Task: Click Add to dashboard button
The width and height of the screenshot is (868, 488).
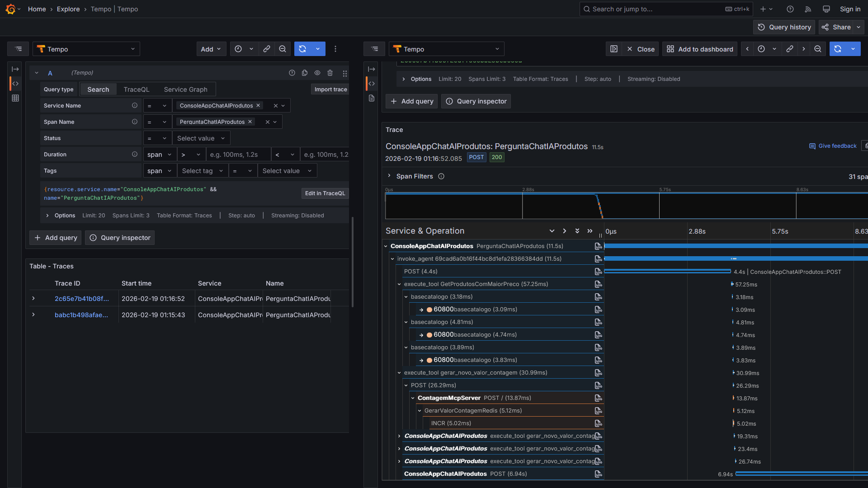Action: click(700, 49)
